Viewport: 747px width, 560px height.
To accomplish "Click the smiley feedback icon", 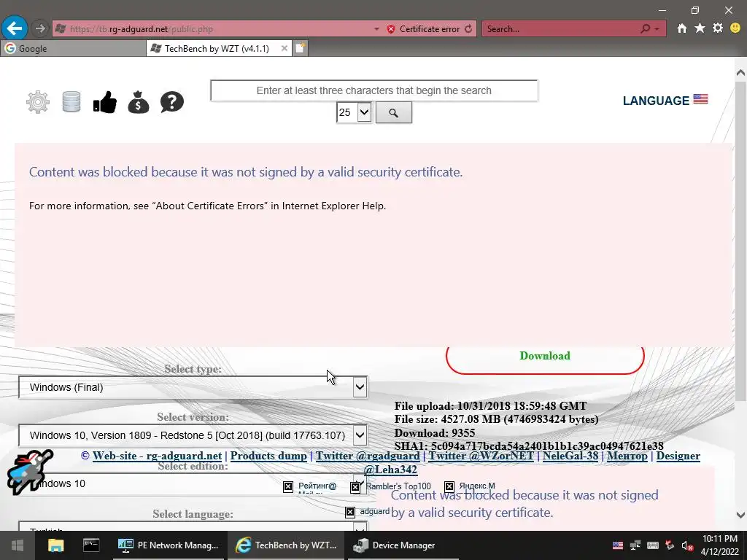I will (x=735, y=28).
